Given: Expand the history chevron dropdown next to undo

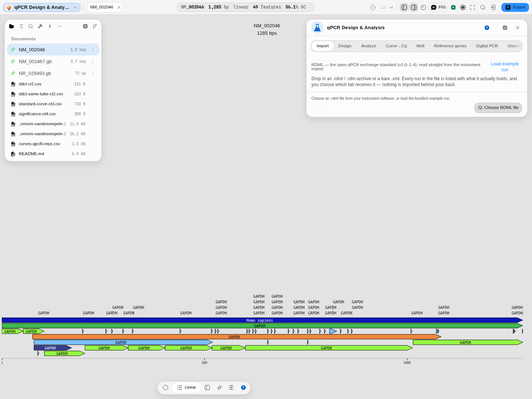Looking at the screenshot, I should pyautogui.click(x=391, y=7).
